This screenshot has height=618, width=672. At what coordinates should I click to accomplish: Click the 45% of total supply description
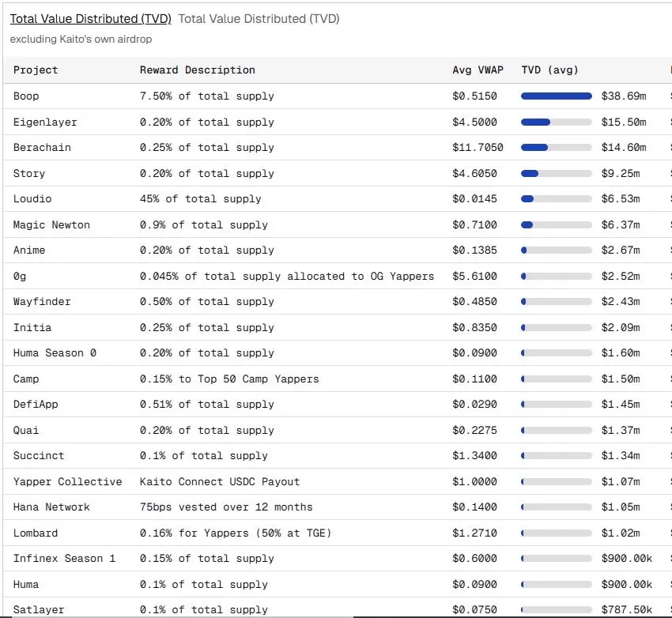click(x=201, y=199)
